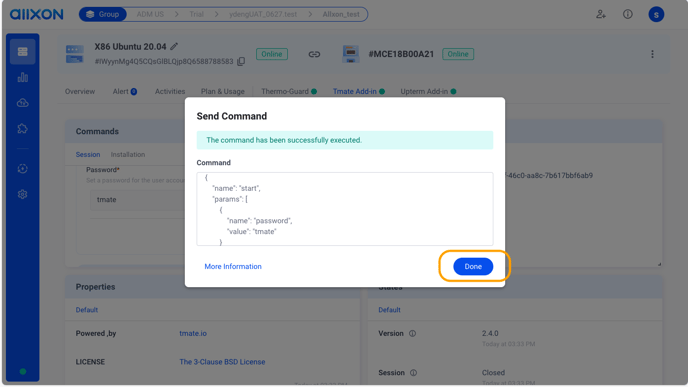The height and width of the screenshot is (387, 688).
Task: Click the Done button in Send Command dialog
Action: pos(473,266)
